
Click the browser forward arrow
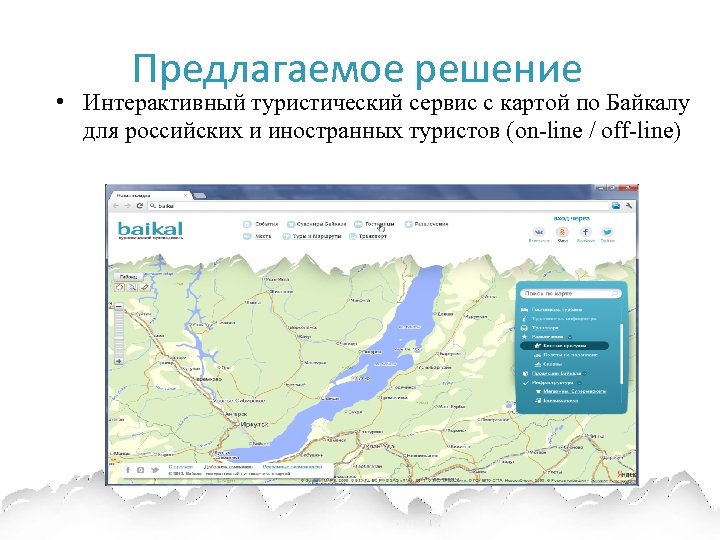pos(127,206)
